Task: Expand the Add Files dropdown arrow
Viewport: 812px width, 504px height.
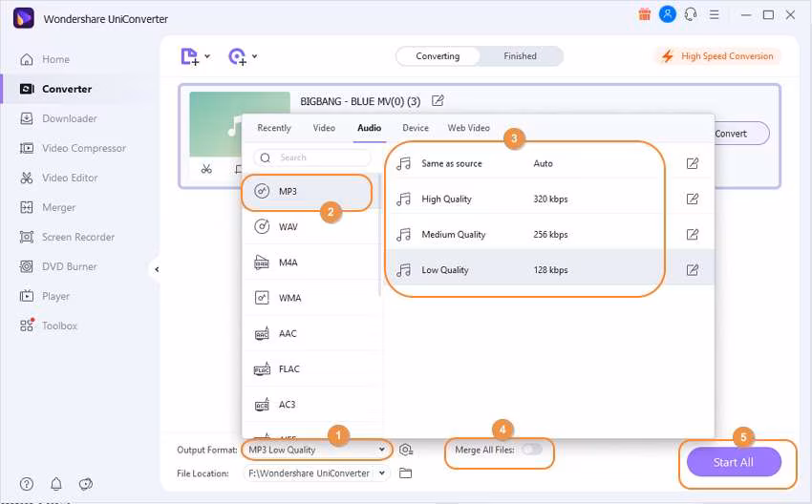Action: (207, 56)
